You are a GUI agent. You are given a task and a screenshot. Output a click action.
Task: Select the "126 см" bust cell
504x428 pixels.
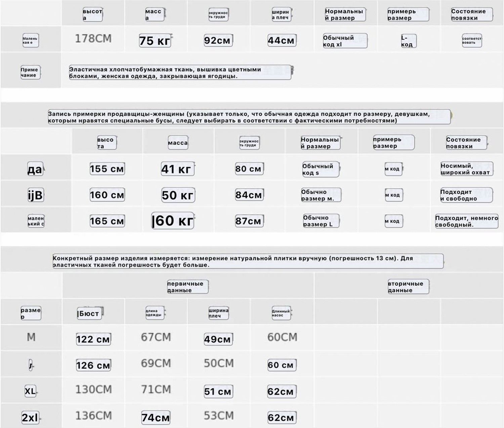pos(93,365)
